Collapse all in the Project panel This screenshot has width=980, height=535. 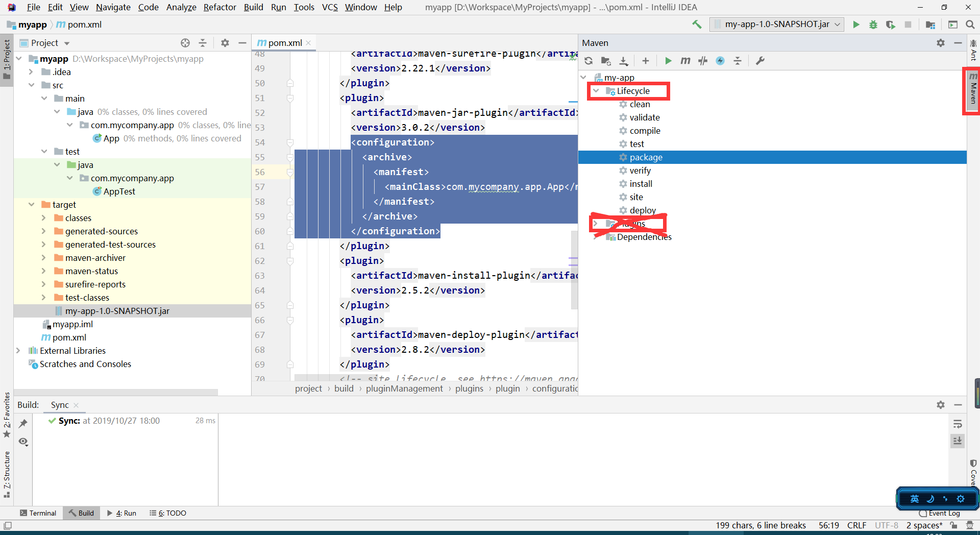pos(203,43)
